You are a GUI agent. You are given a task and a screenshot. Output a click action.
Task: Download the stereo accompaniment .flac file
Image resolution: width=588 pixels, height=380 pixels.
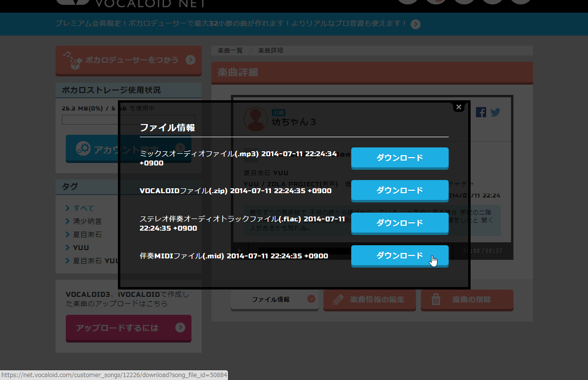pyautogui.click(x=399, y=223)
